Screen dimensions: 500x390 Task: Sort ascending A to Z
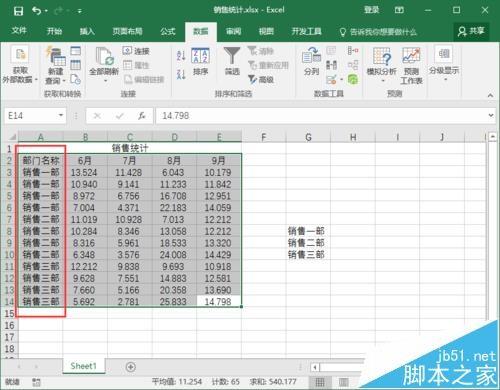point(181,55)
